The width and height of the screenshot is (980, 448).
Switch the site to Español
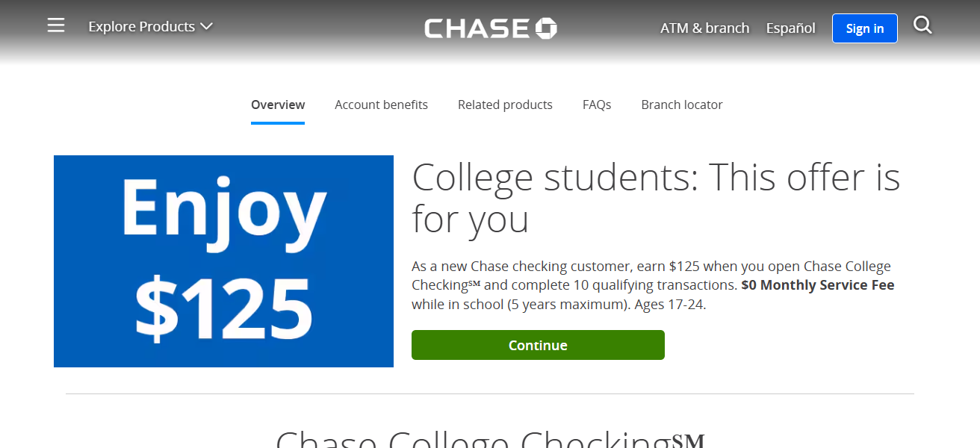790,28
